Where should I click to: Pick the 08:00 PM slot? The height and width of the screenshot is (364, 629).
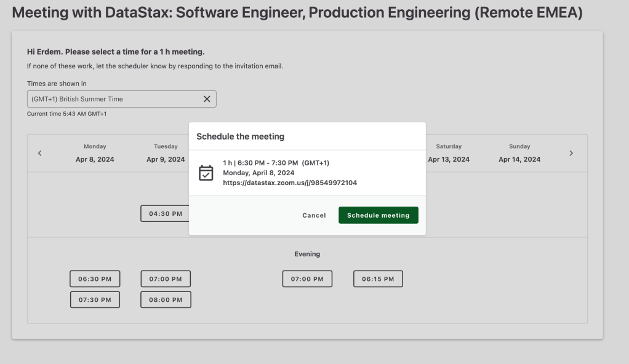point(166,300)
